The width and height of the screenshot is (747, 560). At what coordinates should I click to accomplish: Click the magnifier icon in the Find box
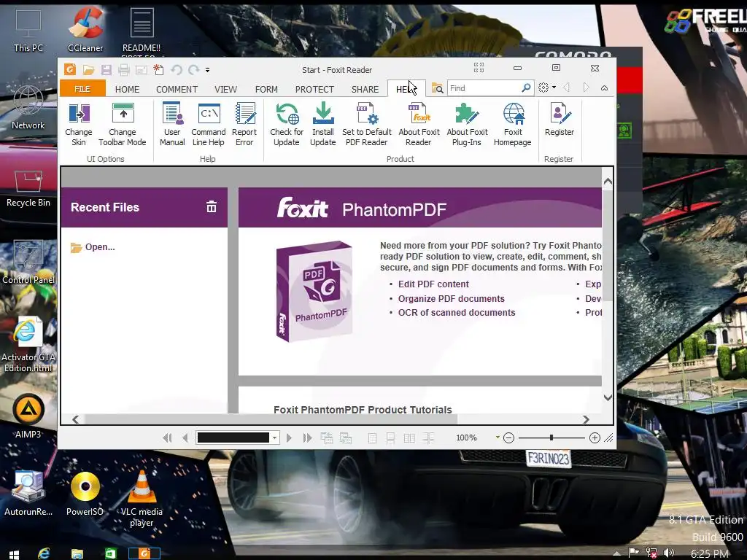click(x=526, y=87)
